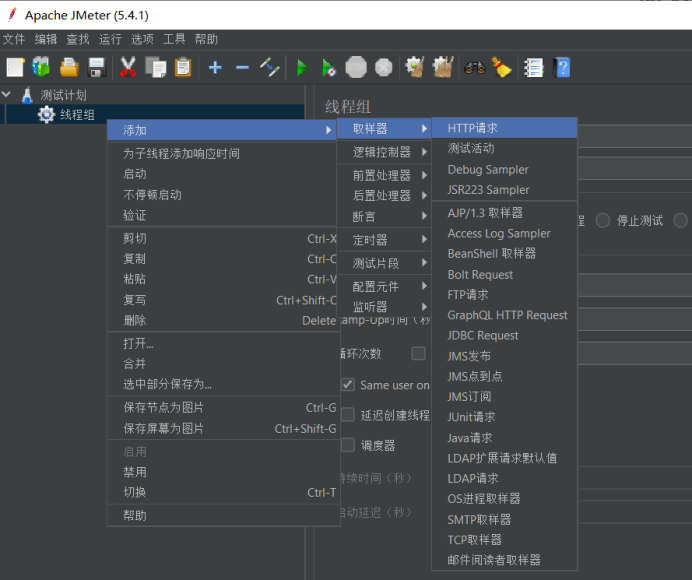Click the Help question mark icon

562,68
